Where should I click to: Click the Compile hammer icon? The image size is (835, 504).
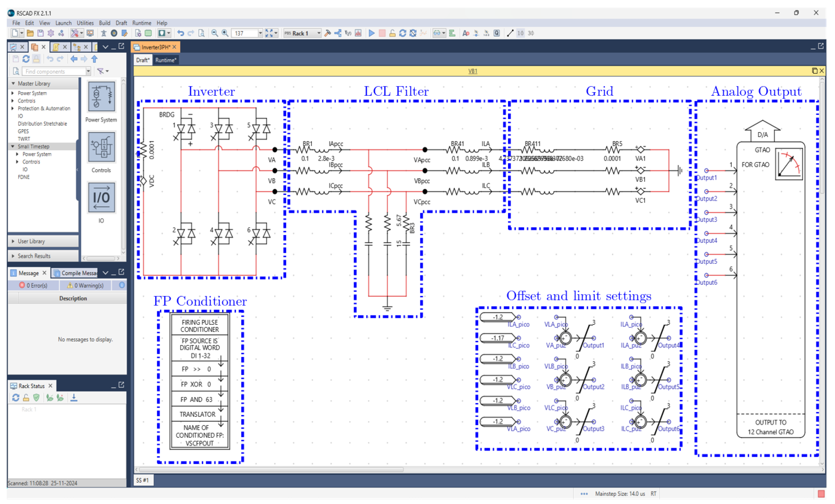coord(327,33)
